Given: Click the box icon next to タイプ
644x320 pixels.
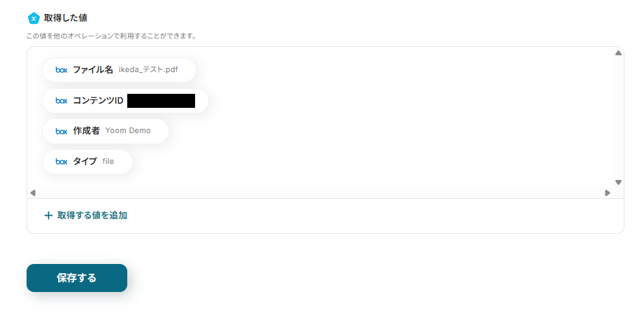Looking at the screenshot, I should pyautogui.click(x=62, y=162).
